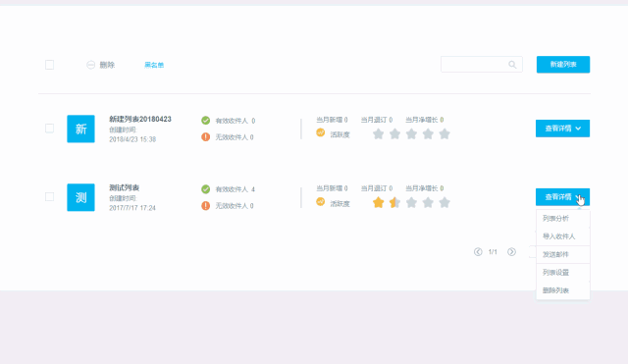Click the 删除 text label
Viewport: 628px width, 364px height.
point(107,65)
